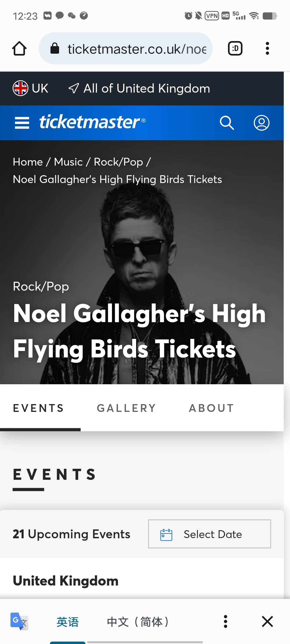Tap the Ticketmaster search magnifier icon
290x644 pixels.
227,123
